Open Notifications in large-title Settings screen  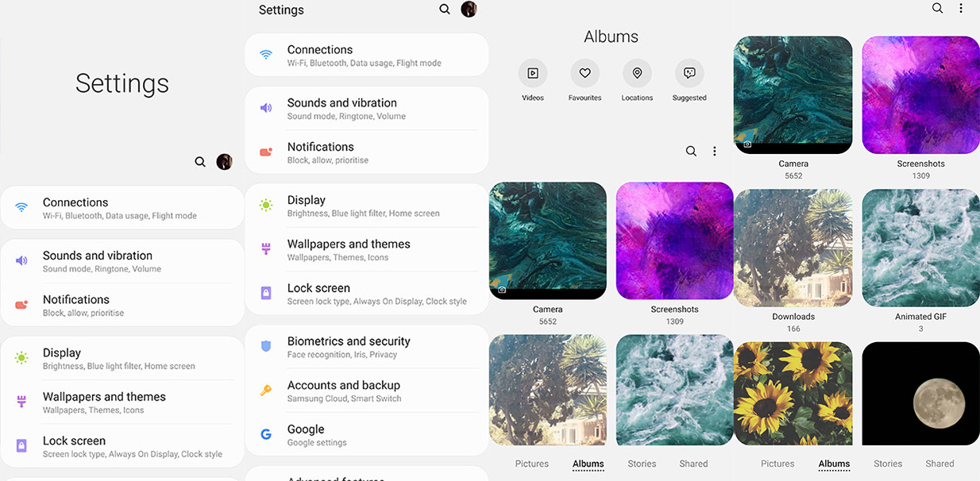(122, 305)
